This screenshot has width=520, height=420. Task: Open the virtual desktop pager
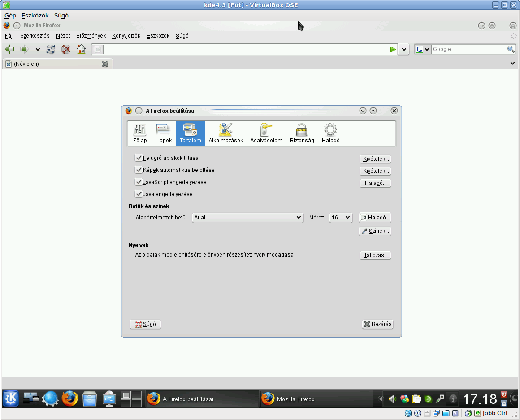tap(131, 399)
